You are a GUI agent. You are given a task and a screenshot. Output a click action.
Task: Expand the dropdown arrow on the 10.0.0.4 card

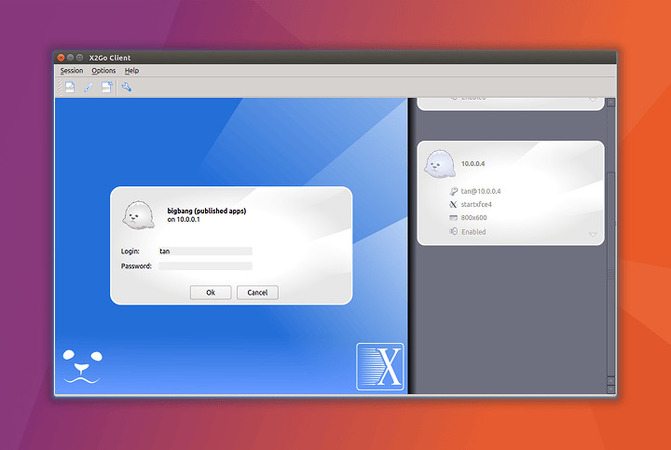coord(593,234)
